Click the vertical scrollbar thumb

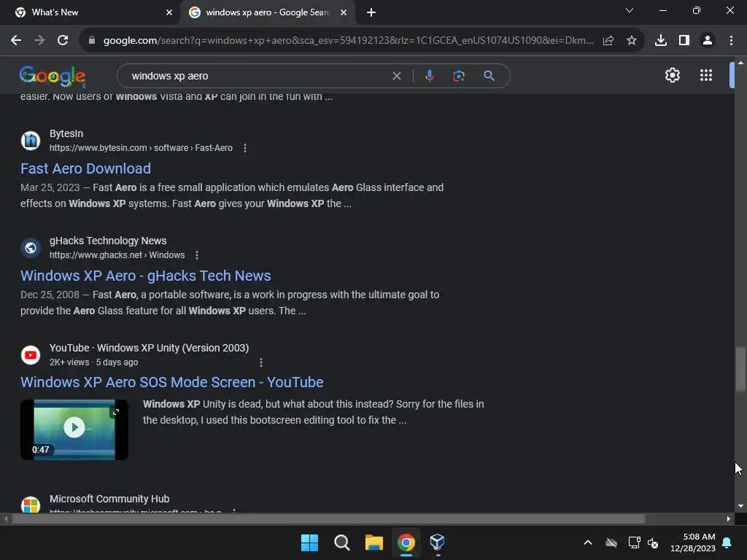point(740,368)
